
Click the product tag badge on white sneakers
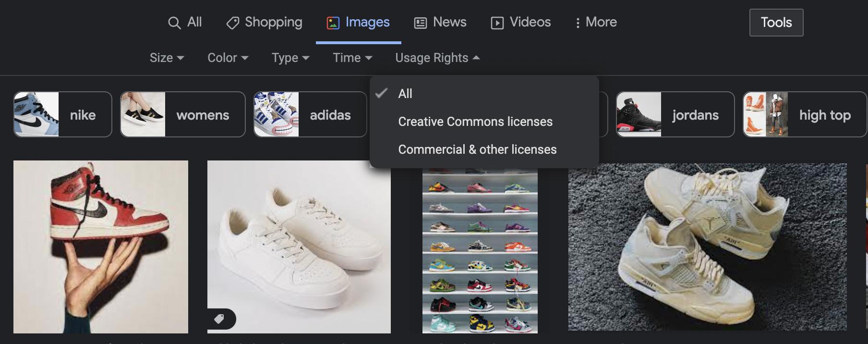coord(219,319)
